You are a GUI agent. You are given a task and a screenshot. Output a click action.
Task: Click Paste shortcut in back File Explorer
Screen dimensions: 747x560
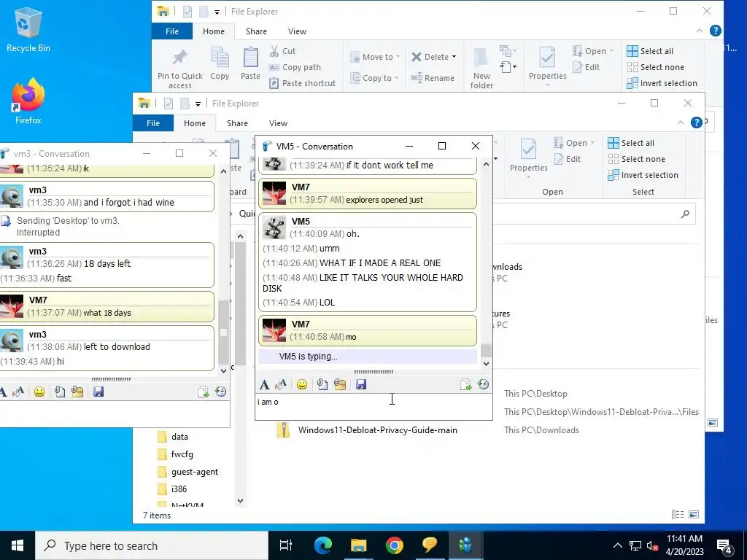[303, 83]
